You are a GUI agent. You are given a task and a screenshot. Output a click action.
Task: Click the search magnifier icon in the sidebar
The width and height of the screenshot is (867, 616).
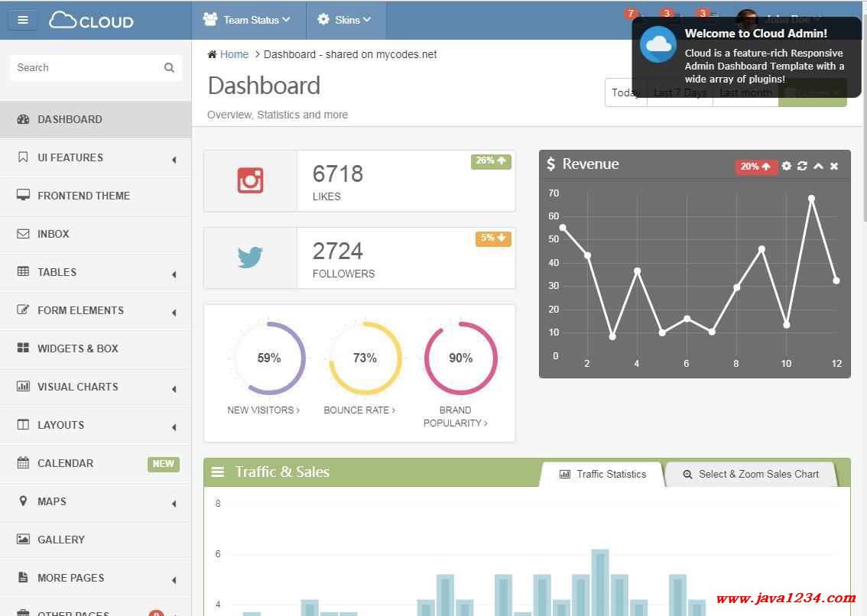pyautogui.click(x=169, y=67)
